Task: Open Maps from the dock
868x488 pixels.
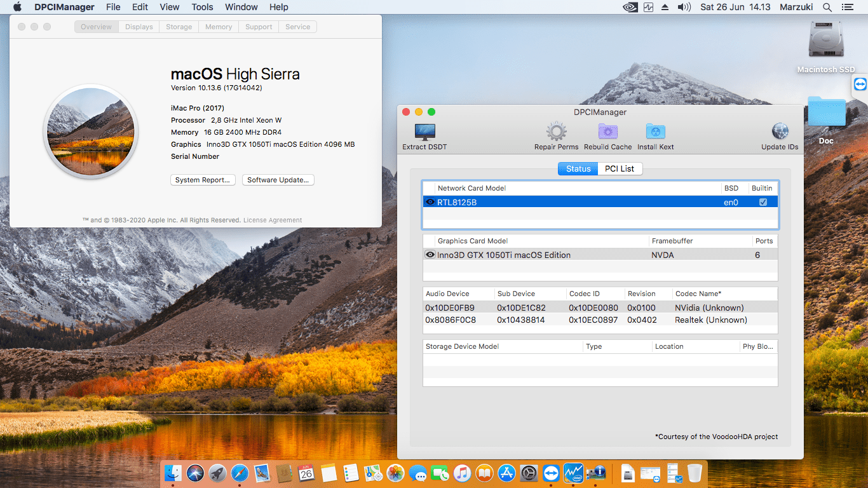Action: click(x=373, y=473)
